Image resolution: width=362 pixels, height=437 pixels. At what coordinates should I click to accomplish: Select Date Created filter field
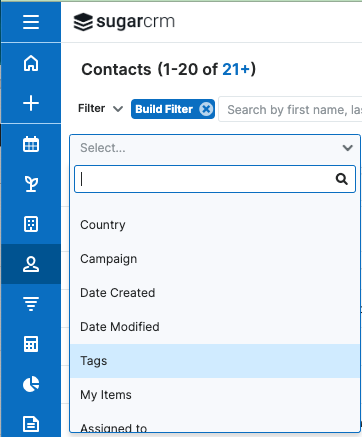pyautogui.click(x=215, y=293)
